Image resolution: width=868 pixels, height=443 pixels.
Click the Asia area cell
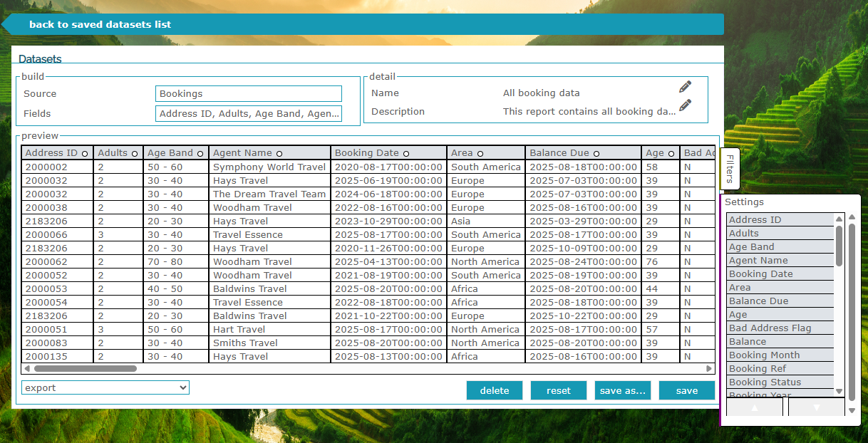486,221
